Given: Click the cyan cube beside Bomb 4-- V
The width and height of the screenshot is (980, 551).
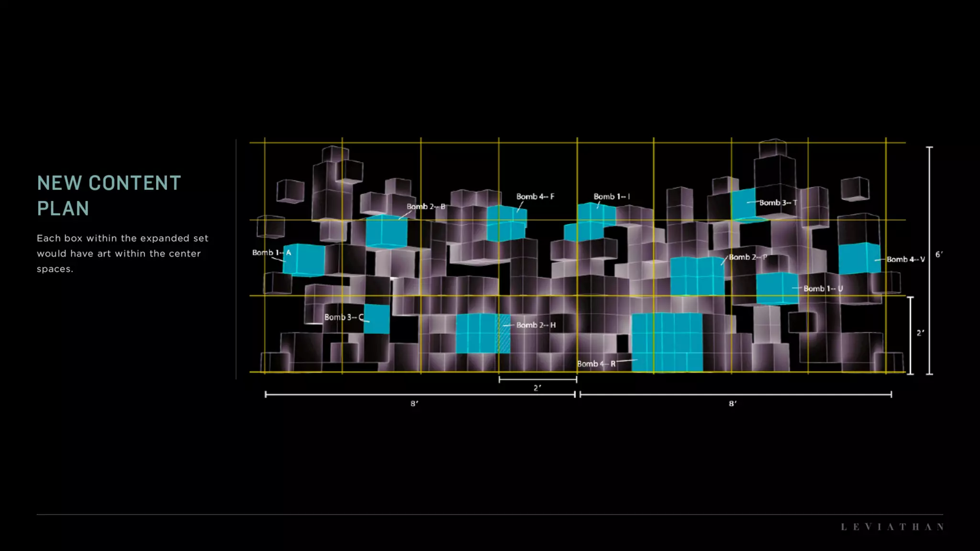Looking at the screenshot, I should pyautogui.click(x=859, y=258).
